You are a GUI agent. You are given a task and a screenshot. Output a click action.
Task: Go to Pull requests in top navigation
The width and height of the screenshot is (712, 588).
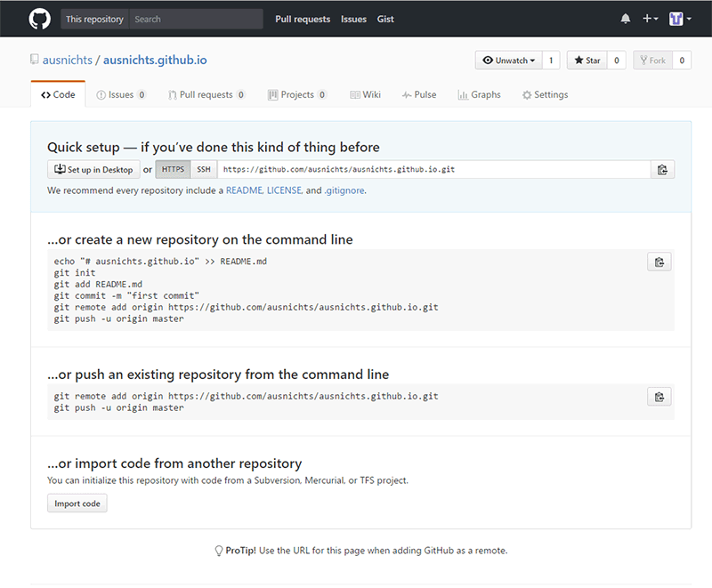[x=303, y=19]
